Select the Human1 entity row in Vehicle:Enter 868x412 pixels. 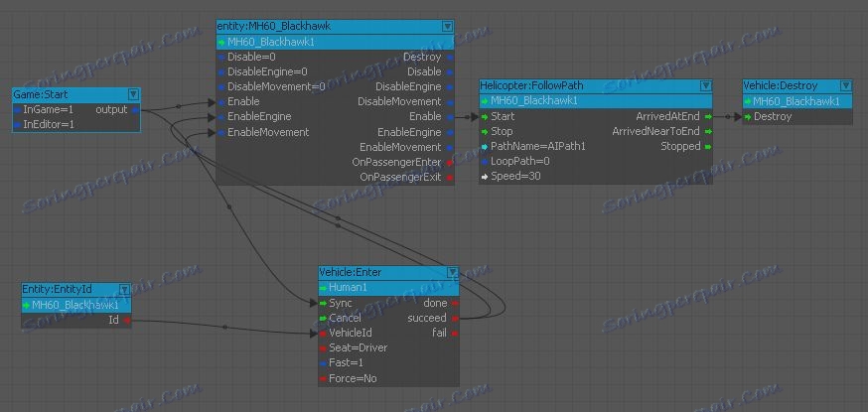[x=388, y=288]
